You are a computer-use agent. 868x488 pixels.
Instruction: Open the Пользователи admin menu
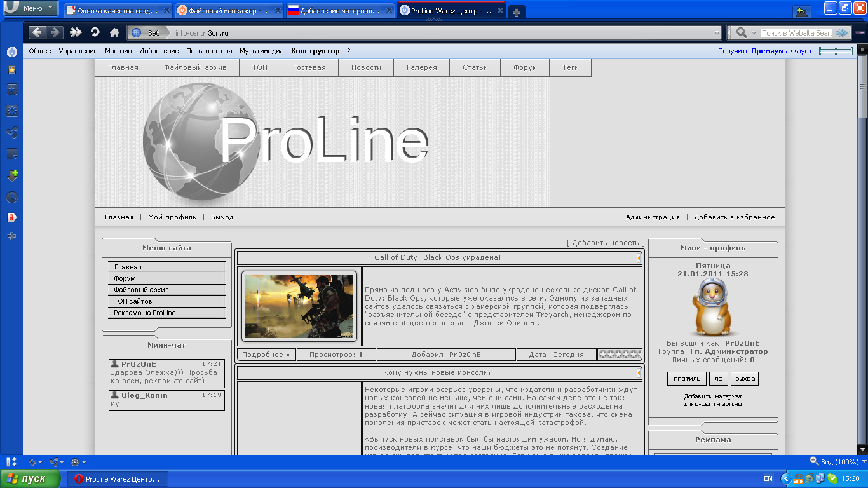209,51
